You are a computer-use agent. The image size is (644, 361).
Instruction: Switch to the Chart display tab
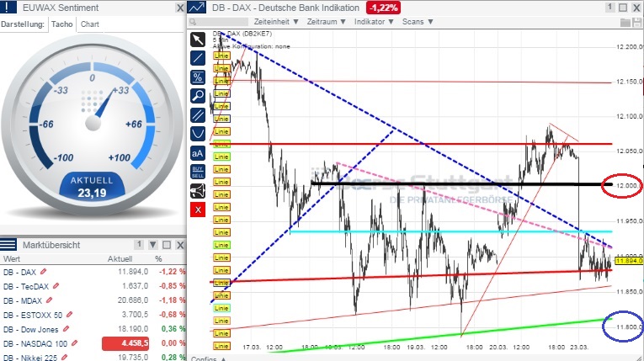[x=89, y=24]
